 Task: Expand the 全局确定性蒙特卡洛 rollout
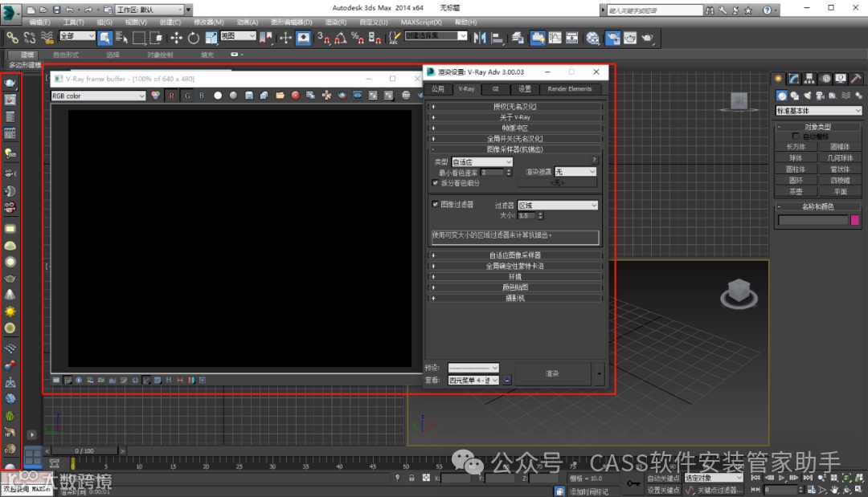[515, 266]
